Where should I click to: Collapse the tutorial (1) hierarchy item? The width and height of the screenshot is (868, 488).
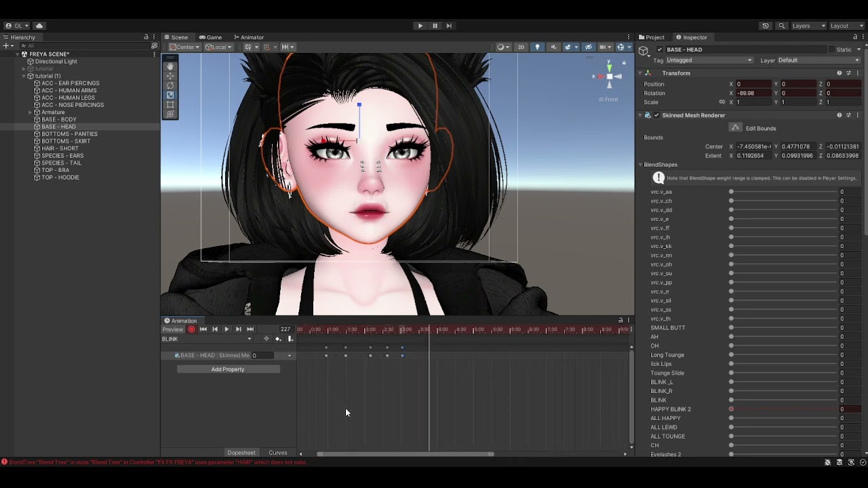24,76
